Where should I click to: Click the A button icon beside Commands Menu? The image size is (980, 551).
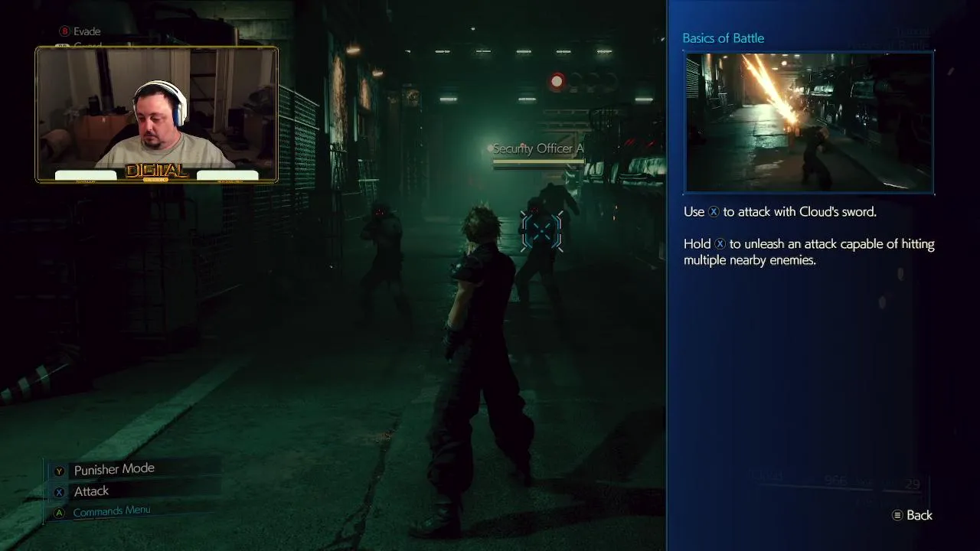(x=59, y=514)
